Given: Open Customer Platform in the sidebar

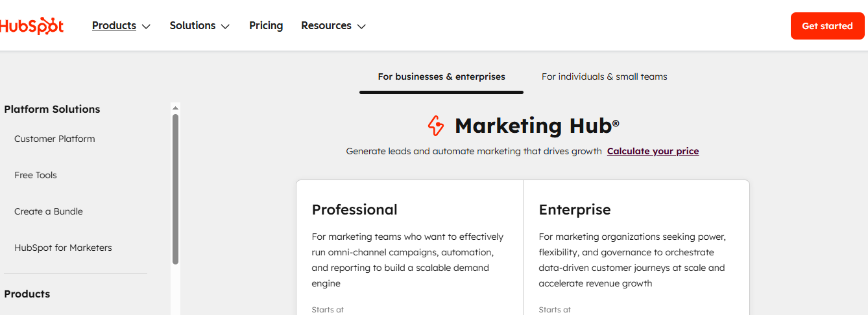Looking at the screenshot, I should [x=54, y=139].
